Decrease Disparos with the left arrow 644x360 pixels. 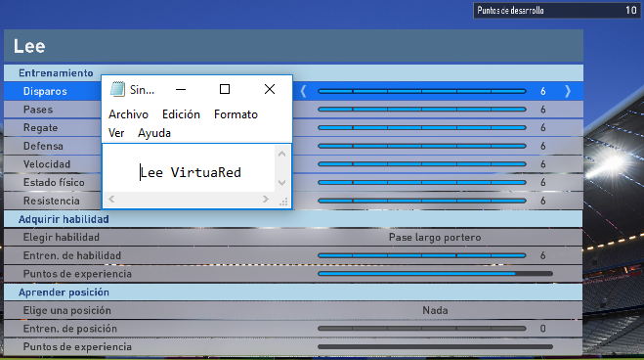304,91
